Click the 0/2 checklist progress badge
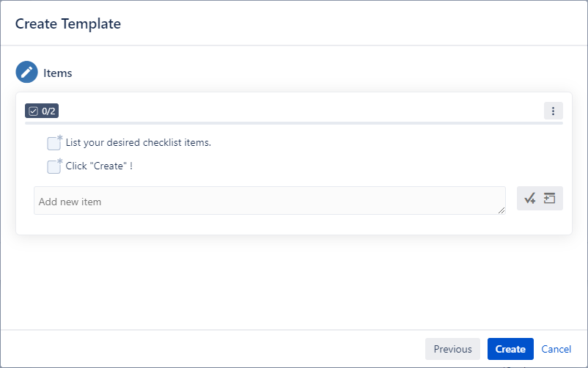The height and width of the screenshot is (368, 588). click(x=42, y=111)
